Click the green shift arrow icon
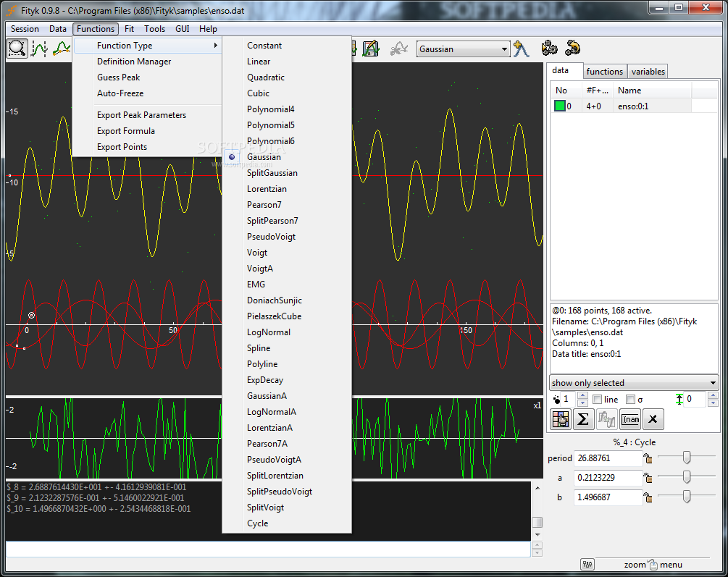 [x=679, y=399]
